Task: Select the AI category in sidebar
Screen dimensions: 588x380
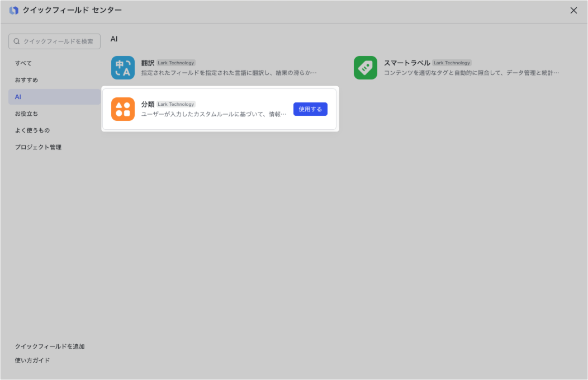Action: (x=18, y=97)
